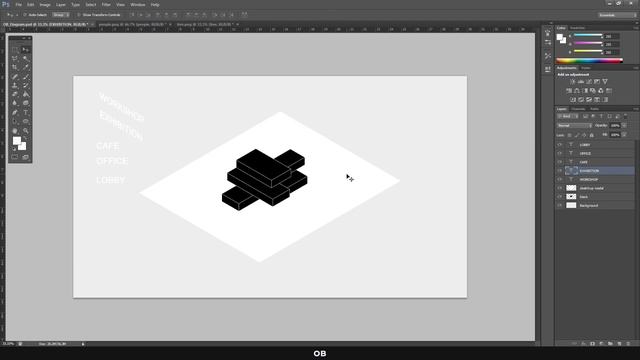Lock transparent pixels of the layer
Screen dimensions: 640x360
pos(570,135)
